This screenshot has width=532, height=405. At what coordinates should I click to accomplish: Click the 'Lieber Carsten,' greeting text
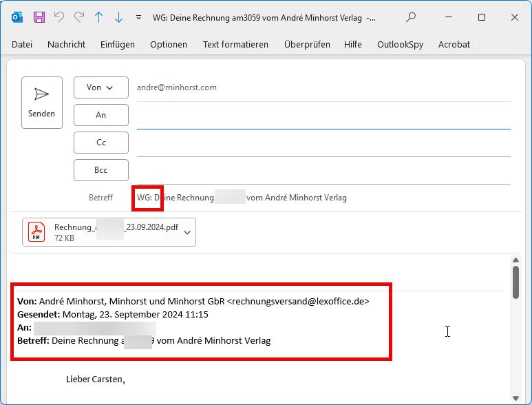tap(96, 380)
